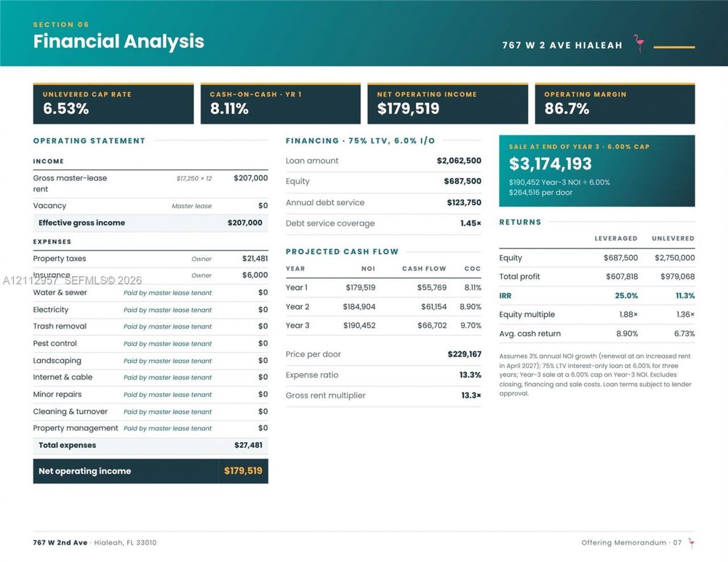
Task: Click the Returns section heading
Action: click(x=520, y=222)
